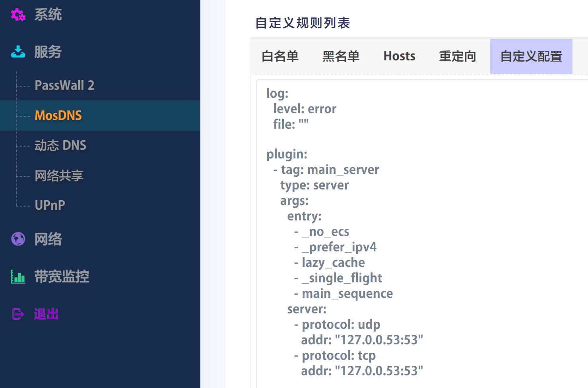This screenshot has width=588, height=388.
Task: Click the addr line under protocol tcp
Action: point(362,371)
